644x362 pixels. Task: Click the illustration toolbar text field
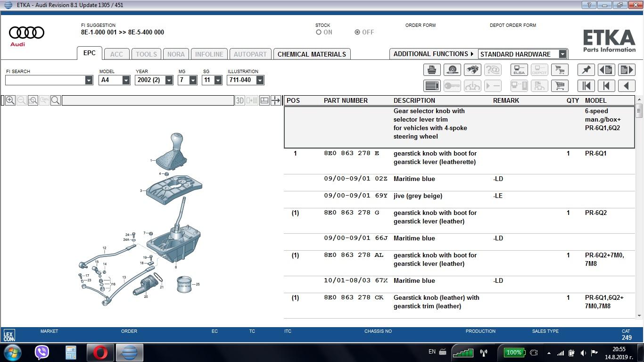click(x=148, y=100)
